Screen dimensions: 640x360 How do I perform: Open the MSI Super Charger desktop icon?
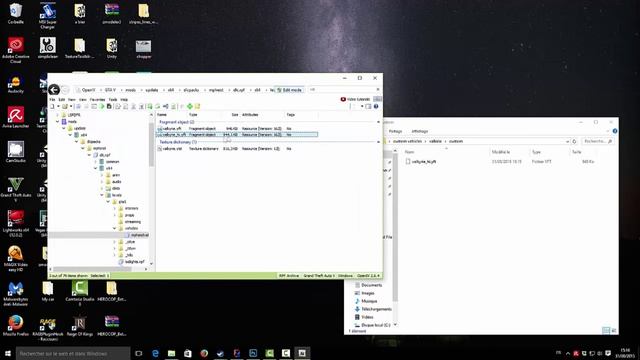47,16
